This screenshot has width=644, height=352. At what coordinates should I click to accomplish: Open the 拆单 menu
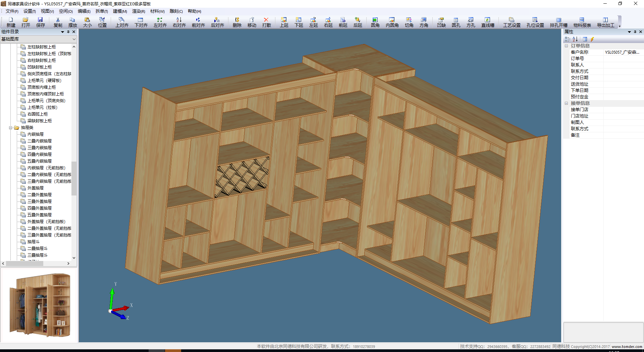101,11
